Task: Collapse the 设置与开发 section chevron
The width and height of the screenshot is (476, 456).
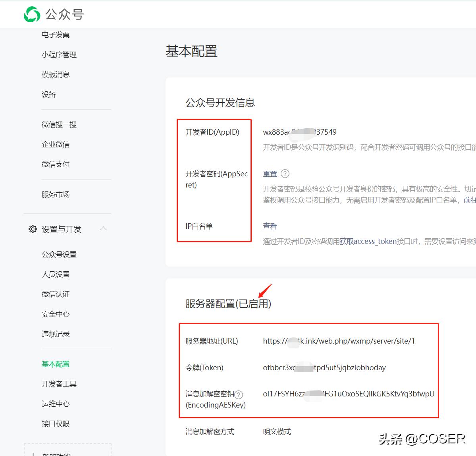Action: (103, 228)
